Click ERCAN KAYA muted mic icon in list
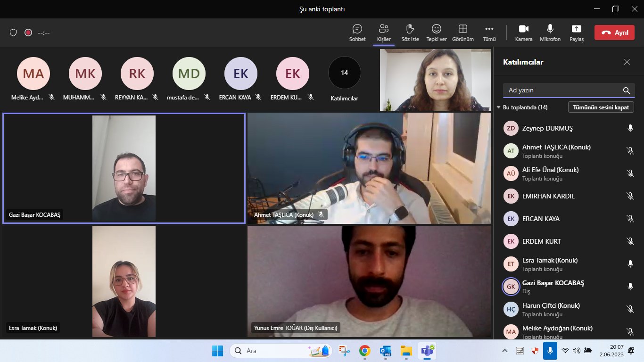644x362 pixels. pyautogui.click(x=630, y=219)
